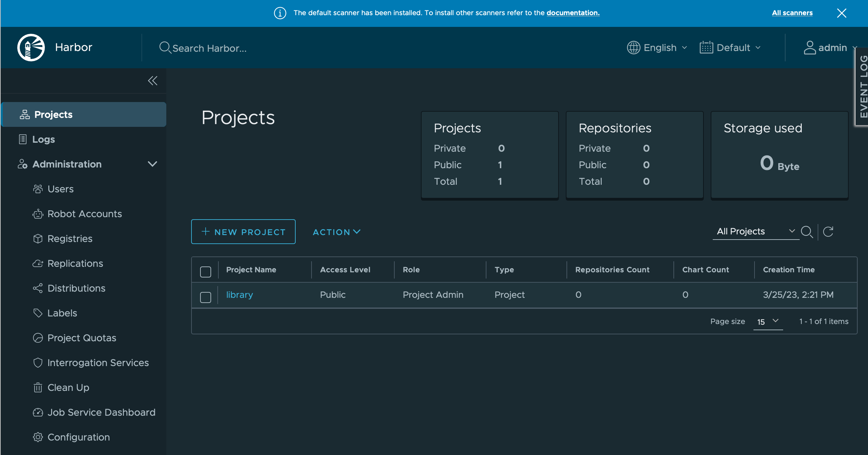Sort by Repositories Count column header
The height and width of the screenshot is (455, 868).
click(612, 270)
